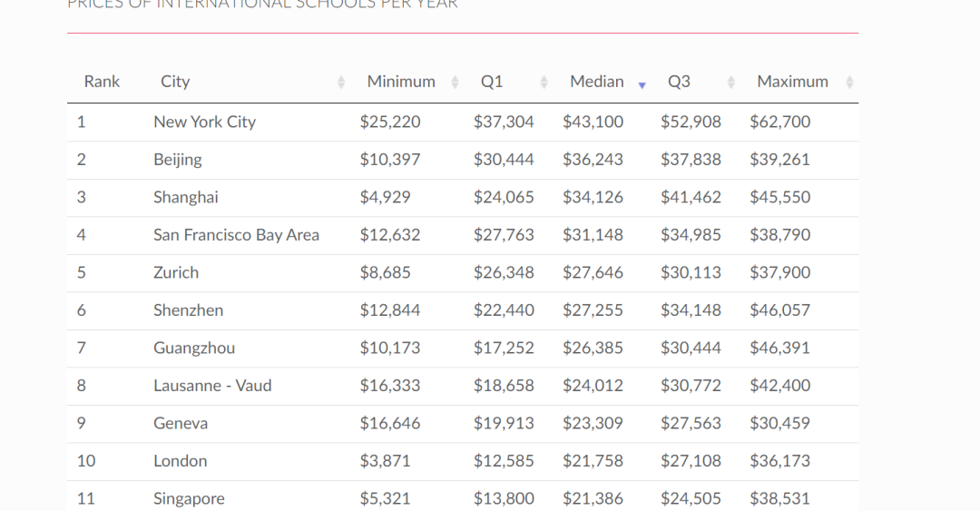Viewport: 980px width, 511px height.
Task: Click the sort arrows beside Q1 header
Action: coord(544,82)
